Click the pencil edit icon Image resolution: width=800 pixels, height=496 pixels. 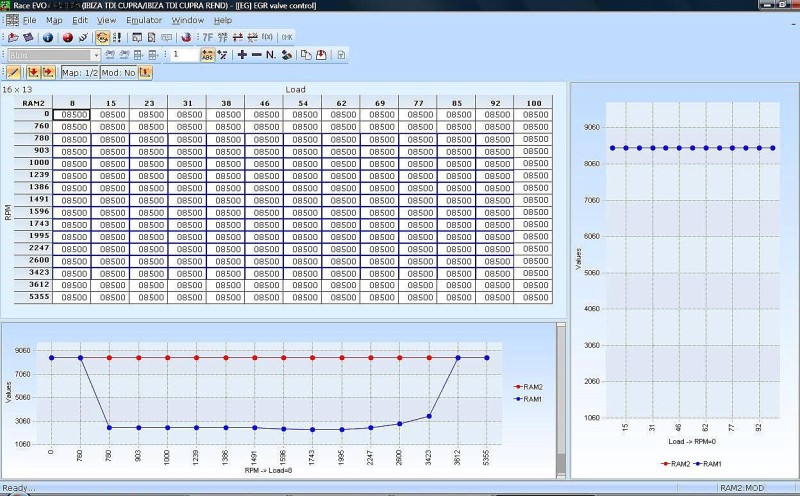tap(13, 72)
